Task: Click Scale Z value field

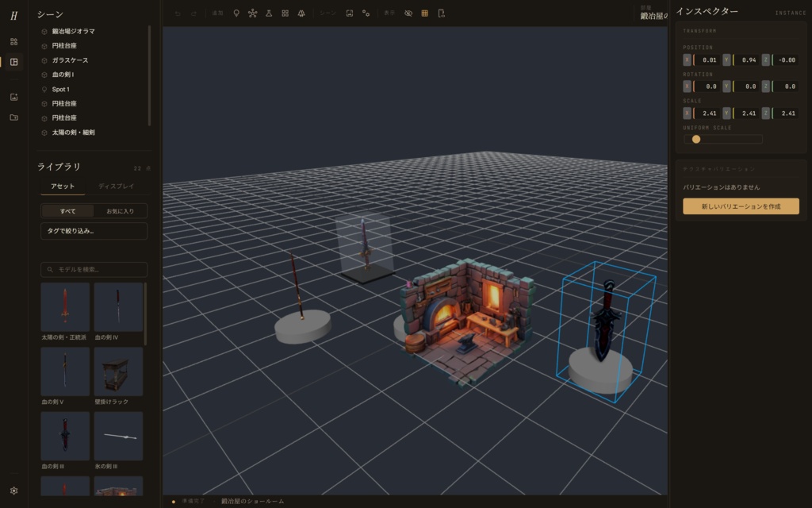Action: coord(785,114)
